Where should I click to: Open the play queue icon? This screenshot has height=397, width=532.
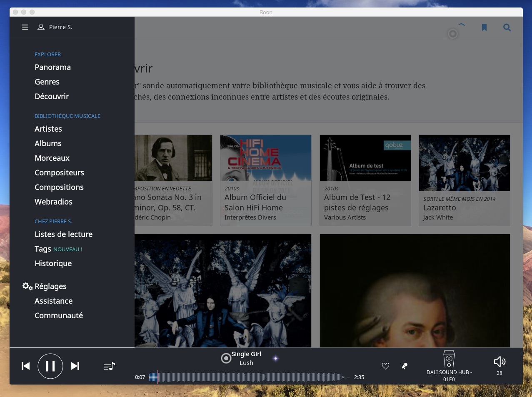coord(110,366)
